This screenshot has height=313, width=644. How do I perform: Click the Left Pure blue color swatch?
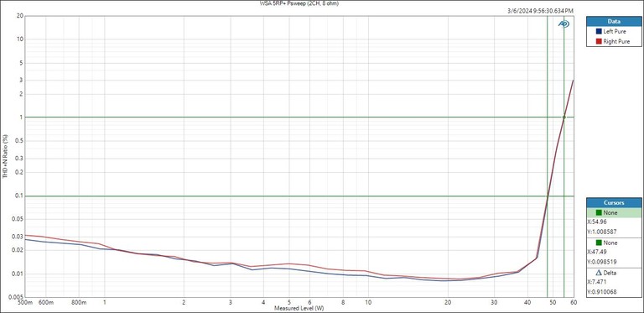click(599, 31)
